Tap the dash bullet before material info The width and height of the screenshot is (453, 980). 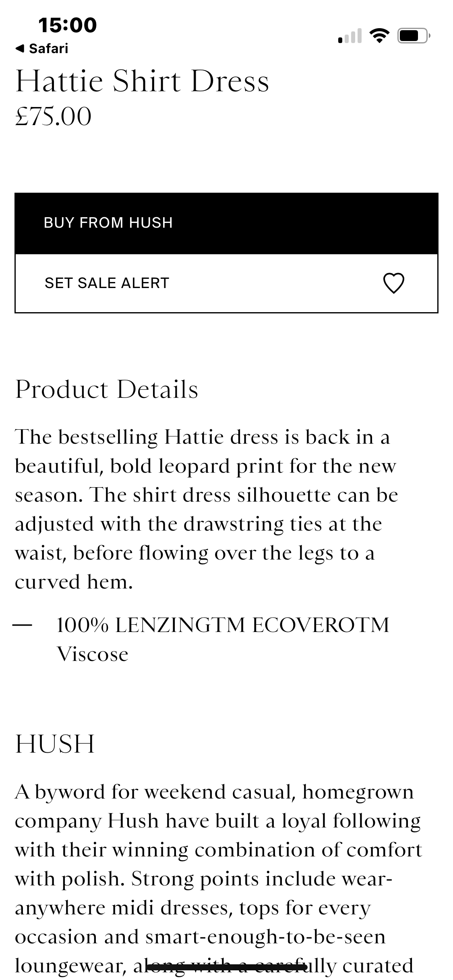[x=23, y=625]
